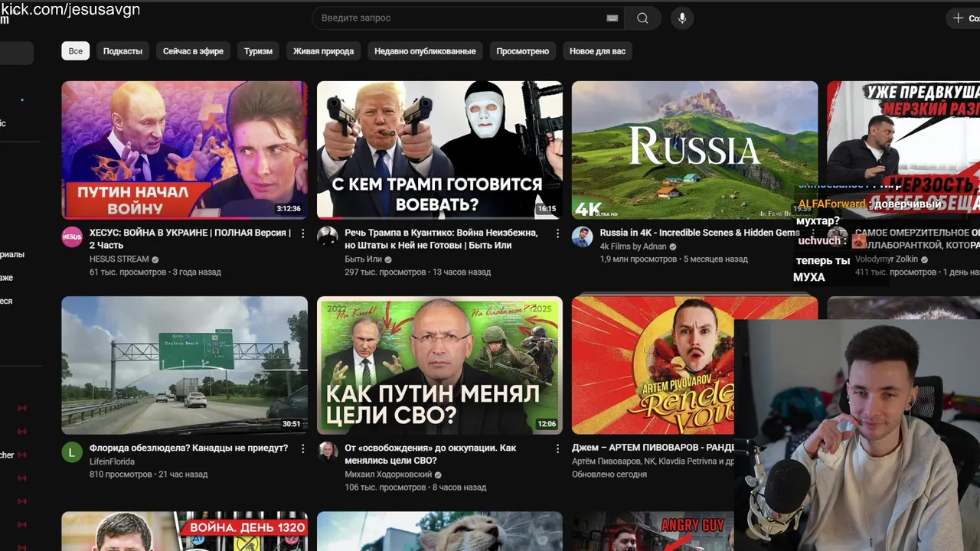Click '297 тыс. просмотров • 13 часов назад'
The image size is (980, 551).
point(418,272)
